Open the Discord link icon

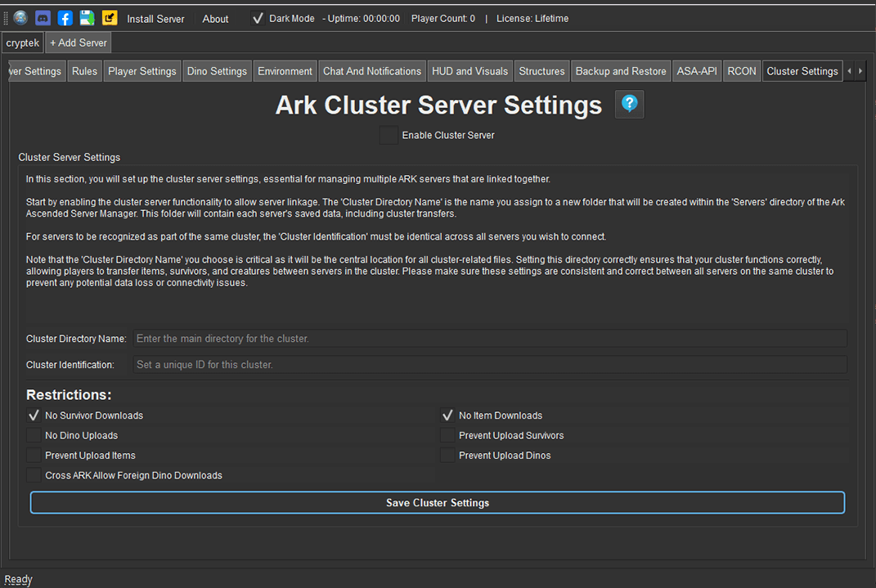point(43,18)
